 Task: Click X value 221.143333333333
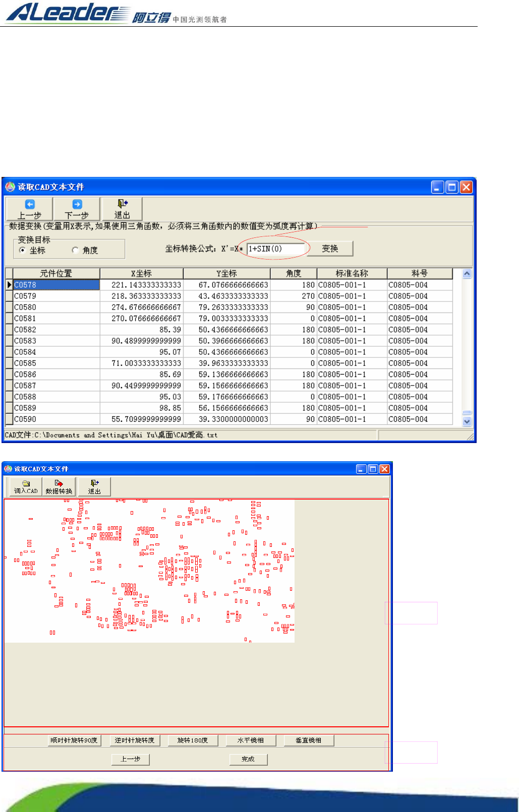pyautogui.click(x=142, y=285)
